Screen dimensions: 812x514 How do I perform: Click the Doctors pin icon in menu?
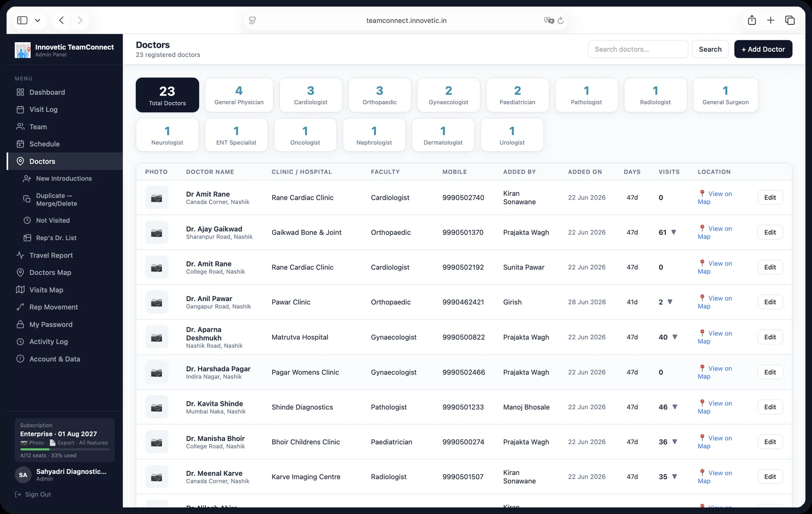20,161
